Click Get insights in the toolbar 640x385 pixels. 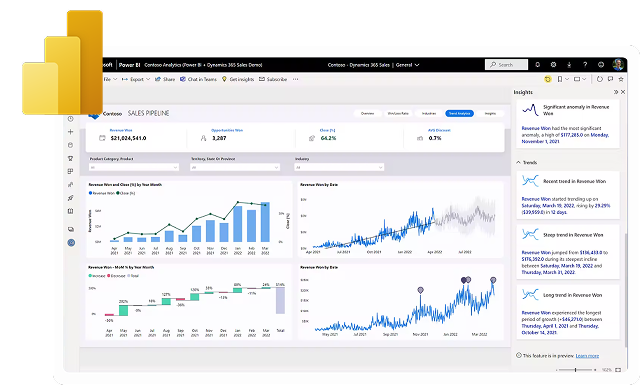(238, 79)
